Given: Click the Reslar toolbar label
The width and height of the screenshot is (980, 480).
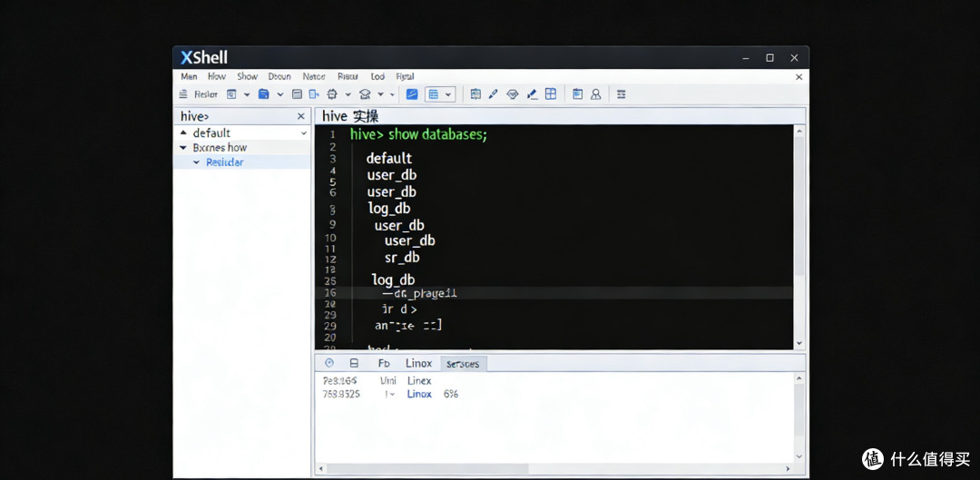Looking at the screenshot, I should pos(206,94).
